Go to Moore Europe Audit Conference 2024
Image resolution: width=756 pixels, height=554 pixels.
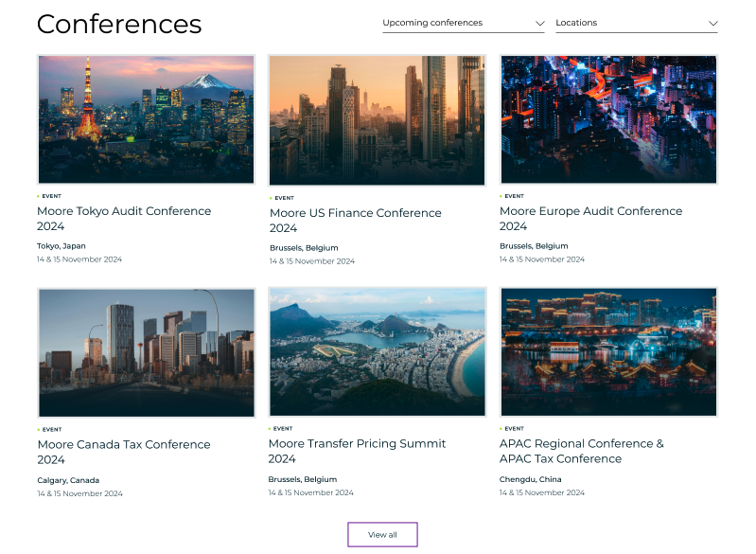(x=590, y=219)
